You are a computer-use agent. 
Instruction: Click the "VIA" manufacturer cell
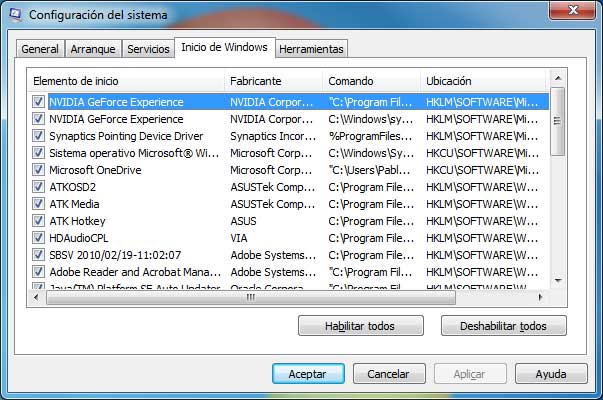click(239, 238)
